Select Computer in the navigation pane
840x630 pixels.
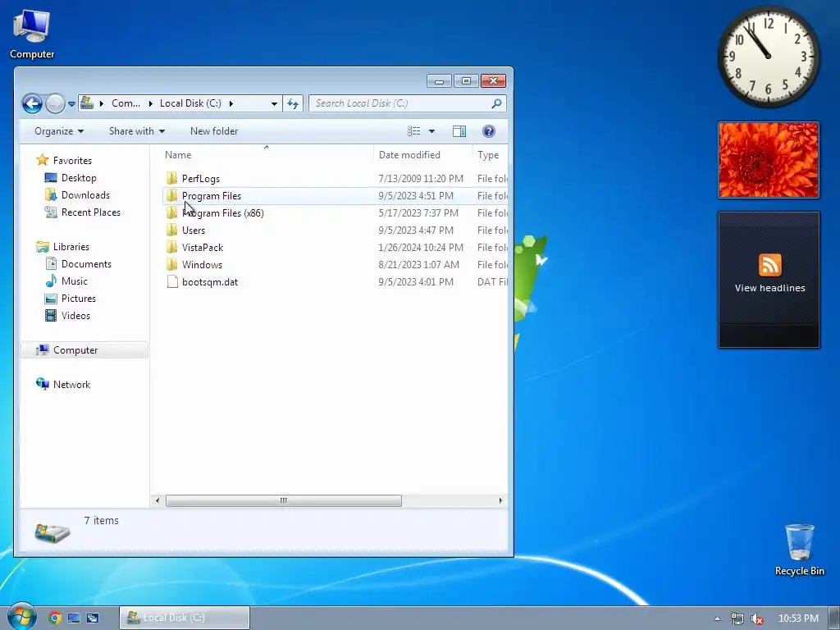(x=84, y=349)
